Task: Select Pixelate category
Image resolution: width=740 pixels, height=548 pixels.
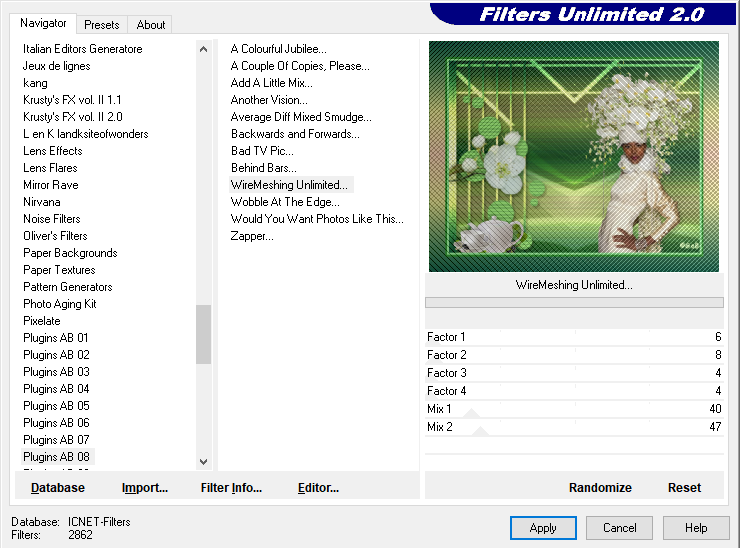Action: point(42,321)
